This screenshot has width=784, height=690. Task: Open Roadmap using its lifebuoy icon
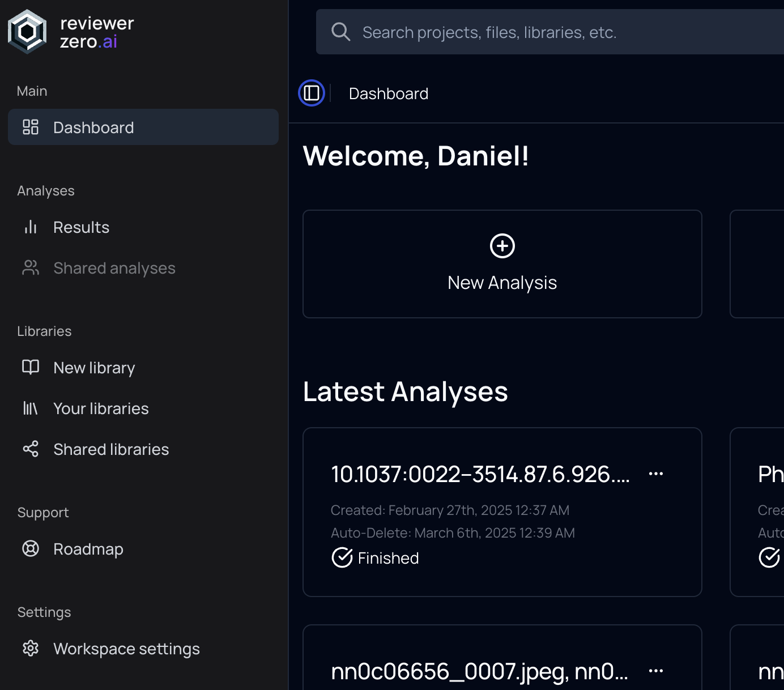[x=30, y=548]
